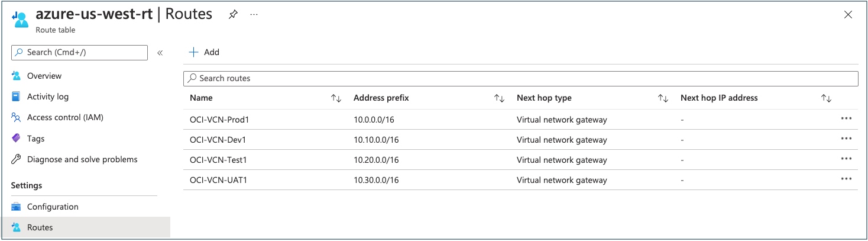Viewport: 868px width, 241px height.
Task: Open the ellipsis menu for OCI-VCN-Test1
Action: tap(846, 159)
